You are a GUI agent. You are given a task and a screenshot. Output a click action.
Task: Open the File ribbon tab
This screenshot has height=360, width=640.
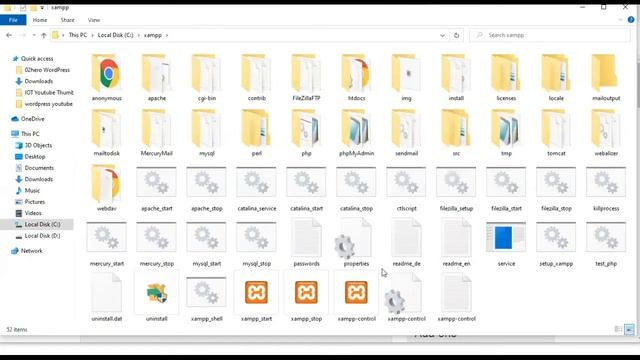point(13,20)
